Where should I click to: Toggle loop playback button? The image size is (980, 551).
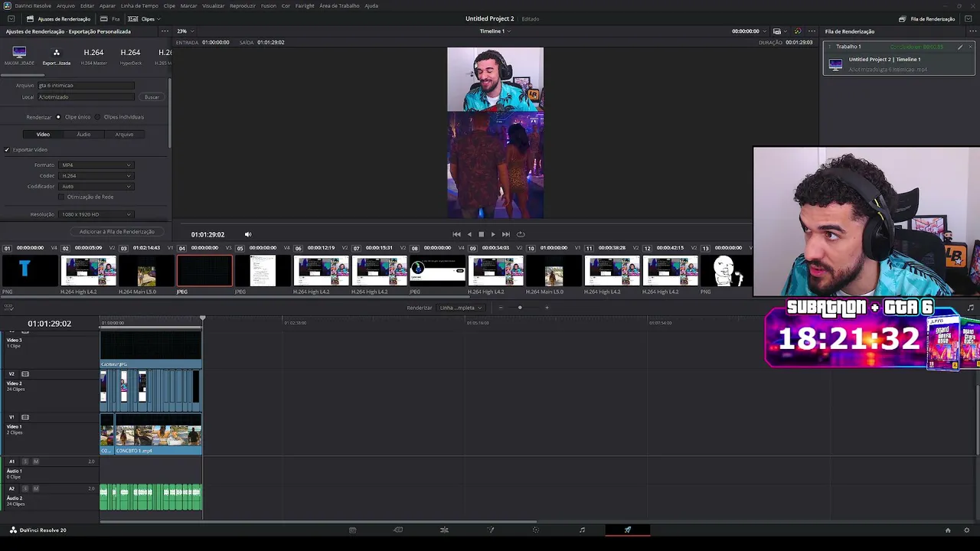pyautogui.click(x=521, y=234)
